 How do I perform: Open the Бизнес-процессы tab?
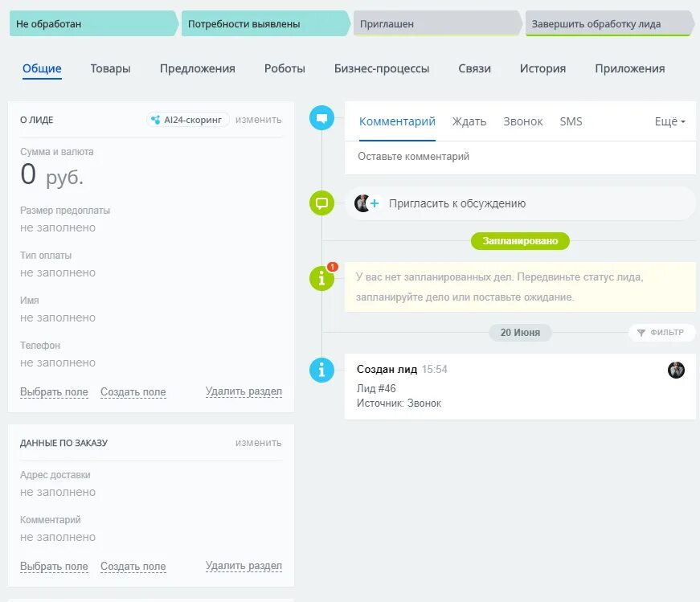pos(382,69)
